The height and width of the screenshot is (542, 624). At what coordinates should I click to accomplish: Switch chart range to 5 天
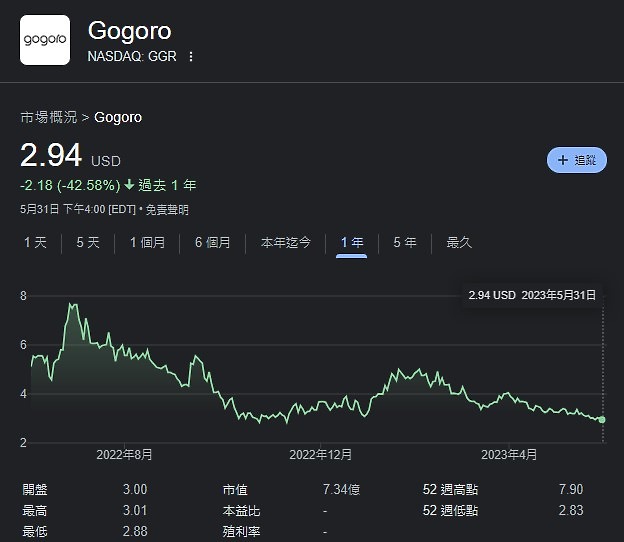tap(88, 242)
